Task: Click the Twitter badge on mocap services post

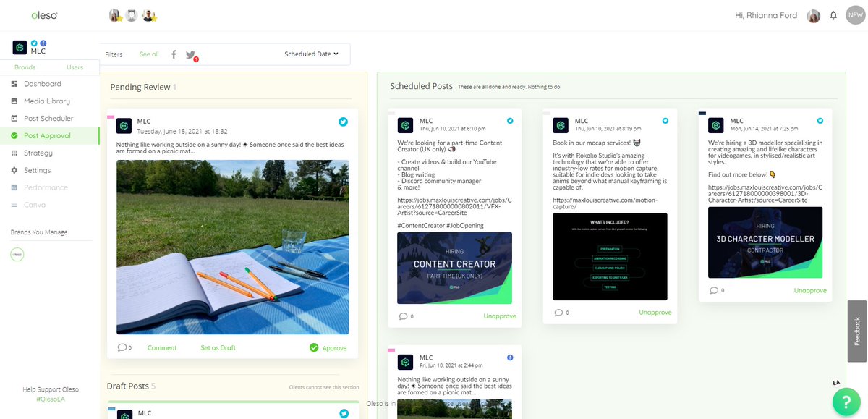Action: [x=665, y=121]
